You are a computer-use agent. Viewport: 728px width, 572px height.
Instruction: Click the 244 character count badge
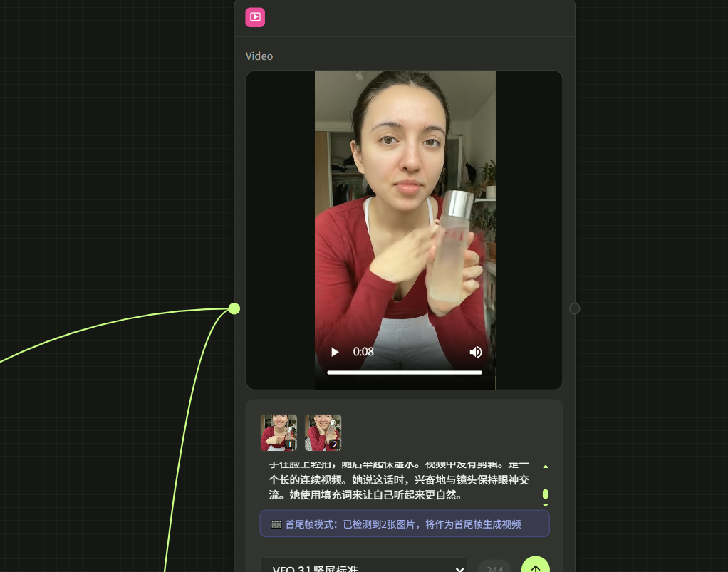coord(494,568)
